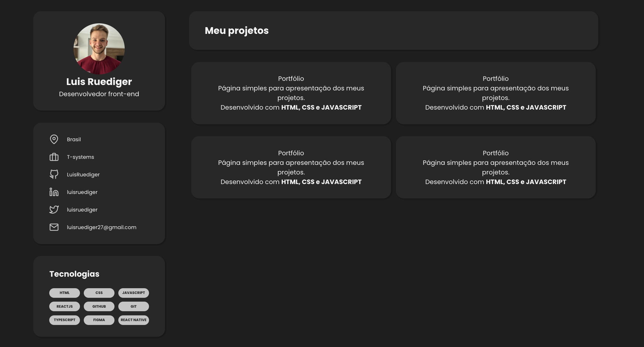Select the HTML technology tag
The height and width of the screenshot is (347, 644).
point(65,293)
